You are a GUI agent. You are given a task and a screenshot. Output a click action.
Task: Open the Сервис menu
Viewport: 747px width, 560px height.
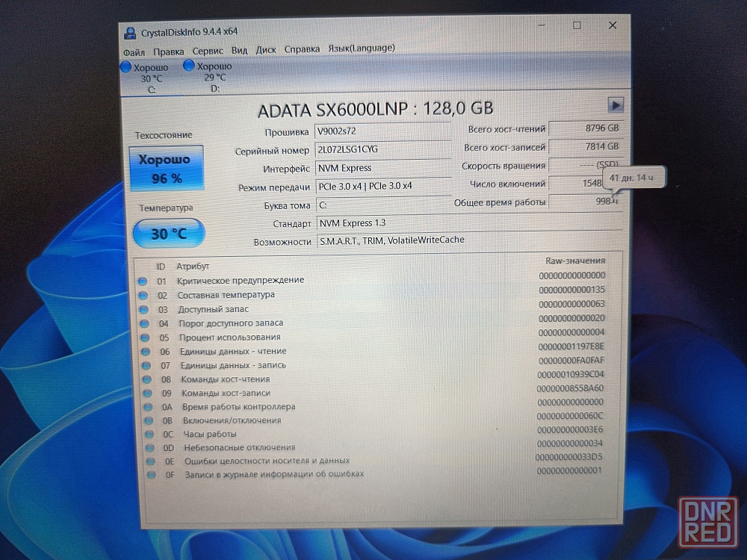[x=208, y=51]
